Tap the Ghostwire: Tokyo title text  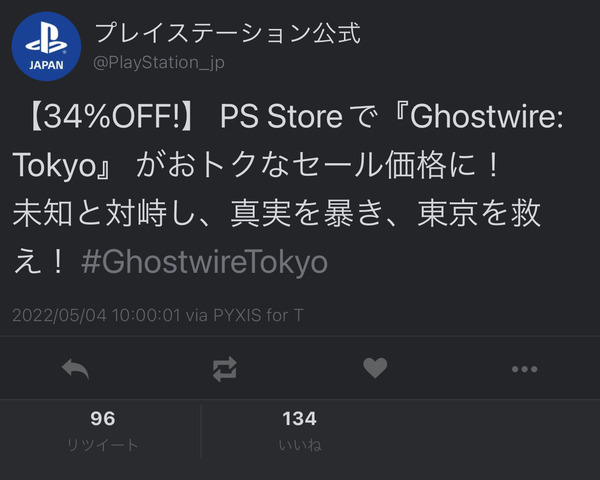tap(288, 140)
